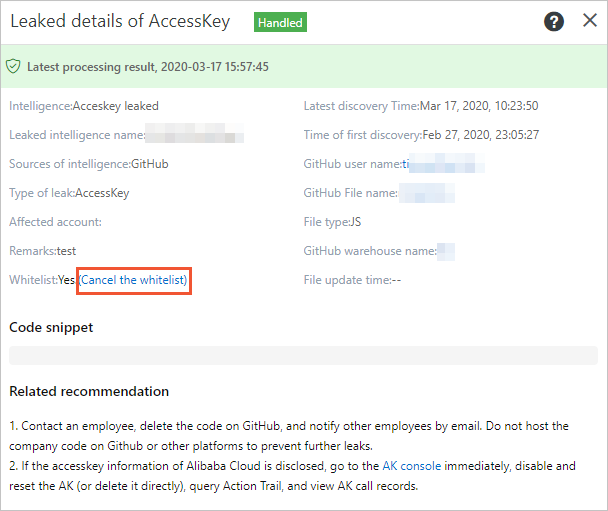Click the blurred GitHub warehouse name link
Viewport: 608px width, 511px height.
click(x=446, y=251)
